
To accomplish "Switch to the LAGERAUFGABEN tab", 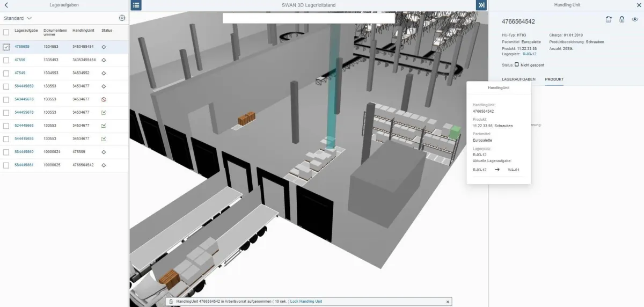I will point(518,79).
